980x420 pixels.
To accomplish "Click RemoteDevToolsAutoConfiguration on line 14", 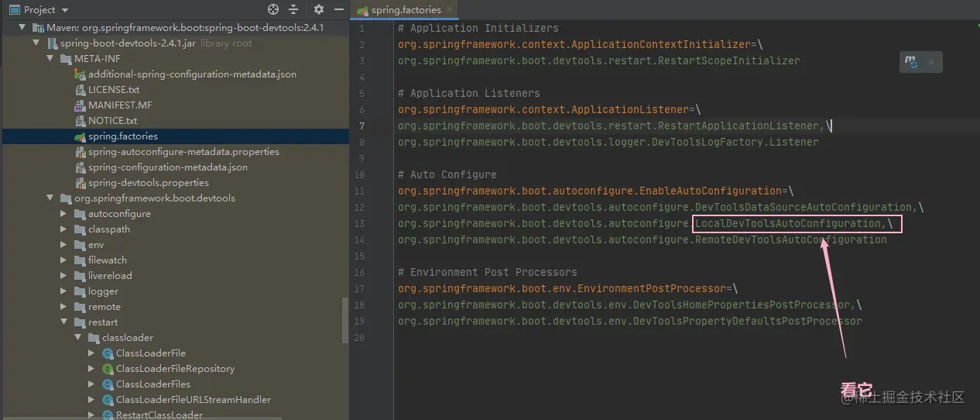I will [791, 239].
